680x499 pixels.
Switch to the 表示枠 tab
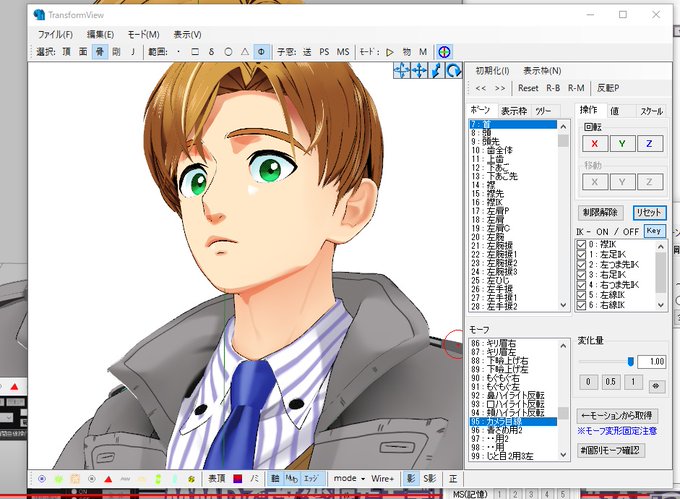click(514, 111)
